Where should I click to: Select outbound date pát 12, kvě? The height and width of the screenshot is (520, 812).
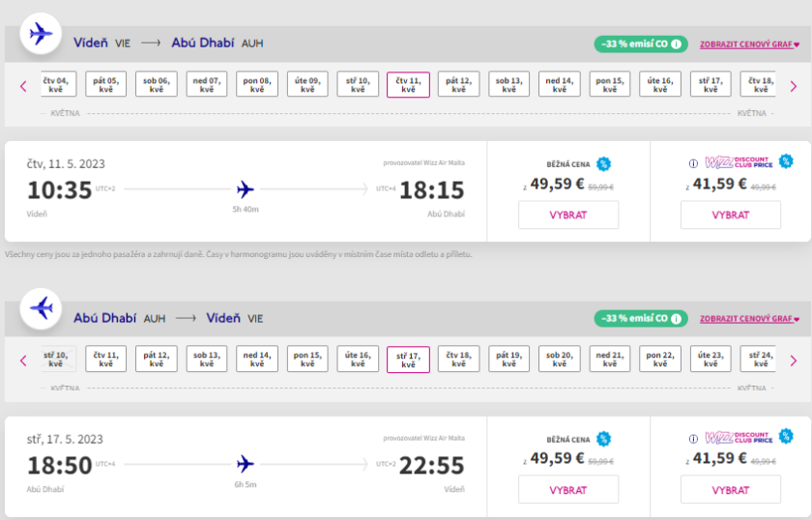coord(458,84)
